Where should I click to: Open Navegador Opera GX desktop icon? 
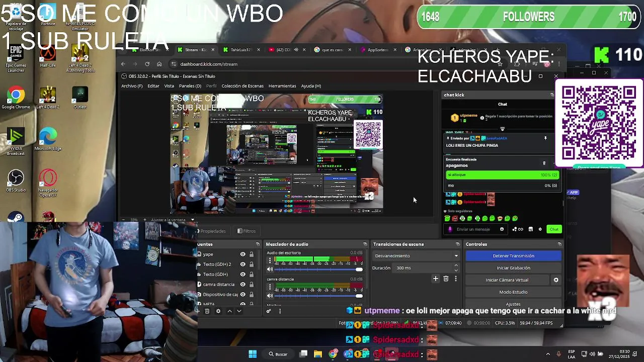48,183
